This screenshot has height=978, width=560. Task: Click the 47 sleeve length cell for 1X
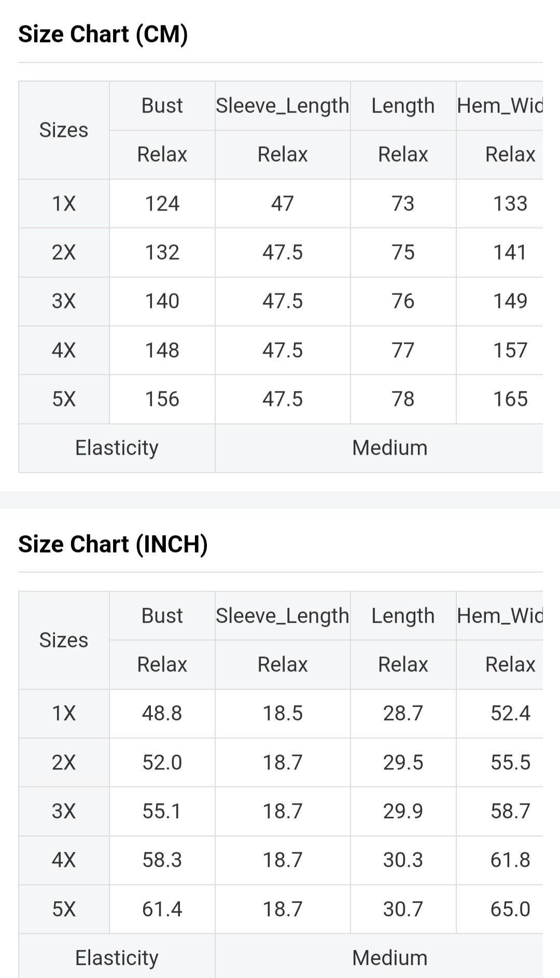(283, 204)
